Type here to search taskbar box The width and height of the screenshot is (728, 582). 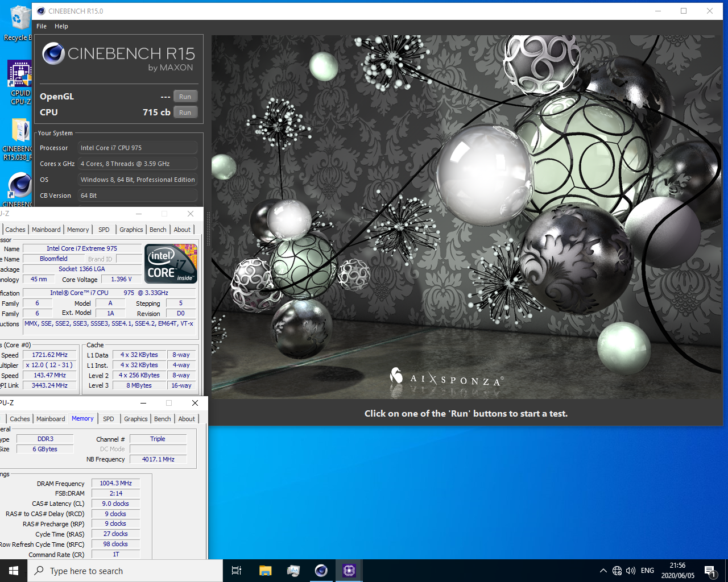tap(125, 571)
